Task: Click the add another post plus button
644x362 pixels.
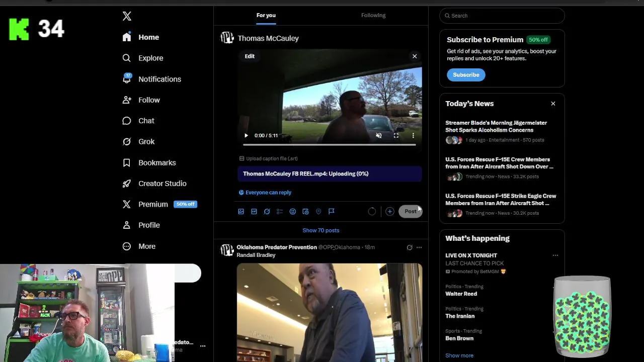Action: tap(389, 212)
